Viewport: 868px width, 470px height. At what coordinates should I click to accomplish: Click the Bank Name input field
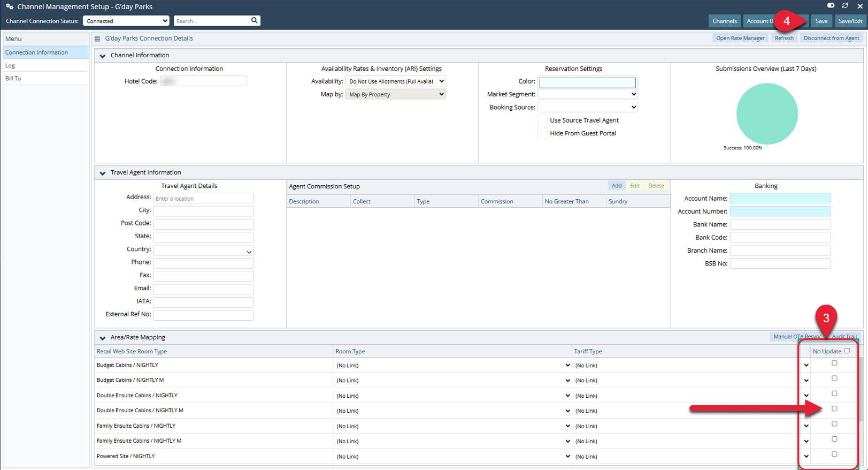[780, 224]
